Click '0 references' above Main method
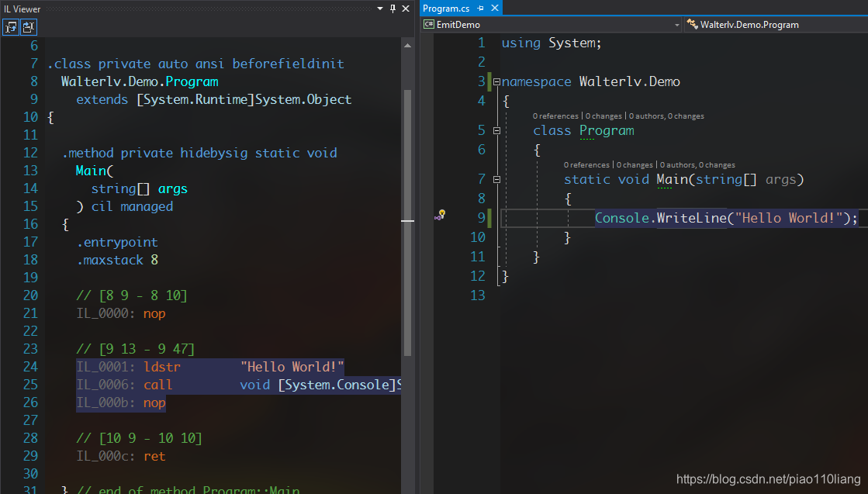 (x=586, y=165)
